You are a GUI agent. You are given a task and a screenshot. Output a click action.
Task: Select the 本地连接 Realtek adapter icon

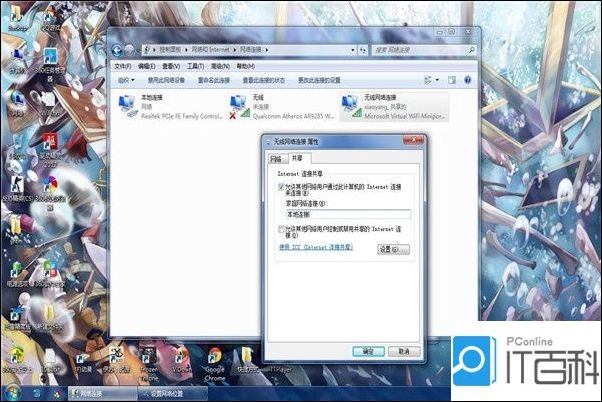tap(128, 107)
